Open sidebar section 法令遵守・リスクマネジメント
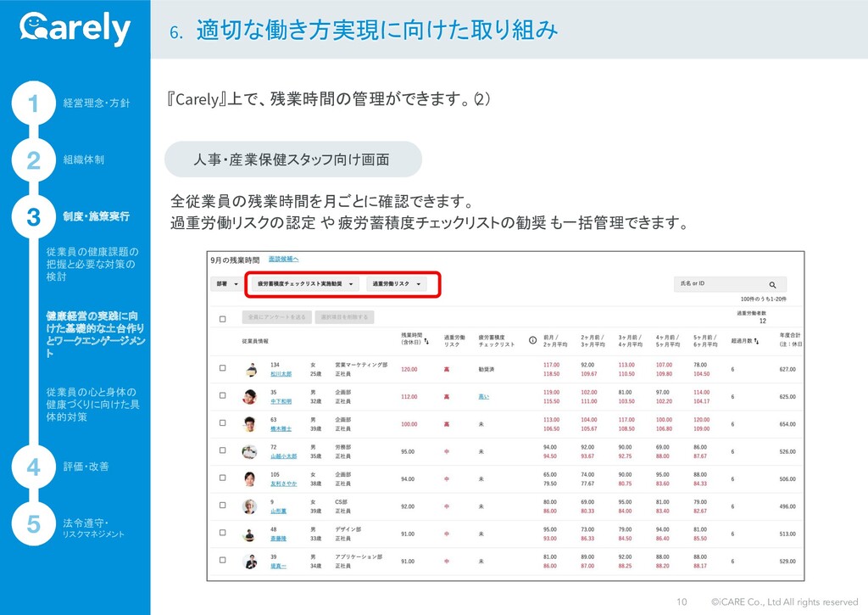868x615 pixels. [93, 528]
